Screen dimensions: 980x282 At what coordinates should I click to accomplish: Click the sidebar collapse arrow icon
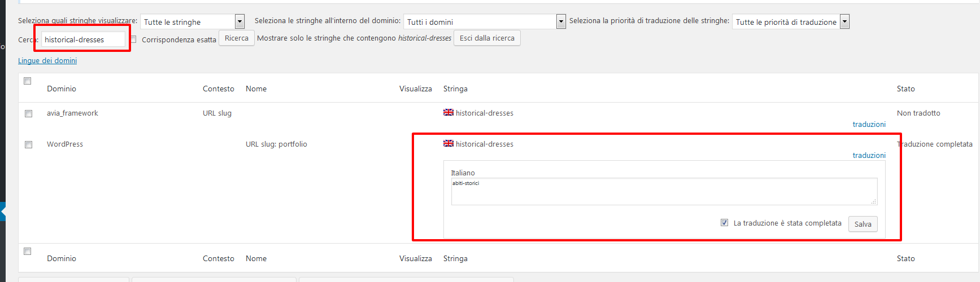tap(3, 212)
